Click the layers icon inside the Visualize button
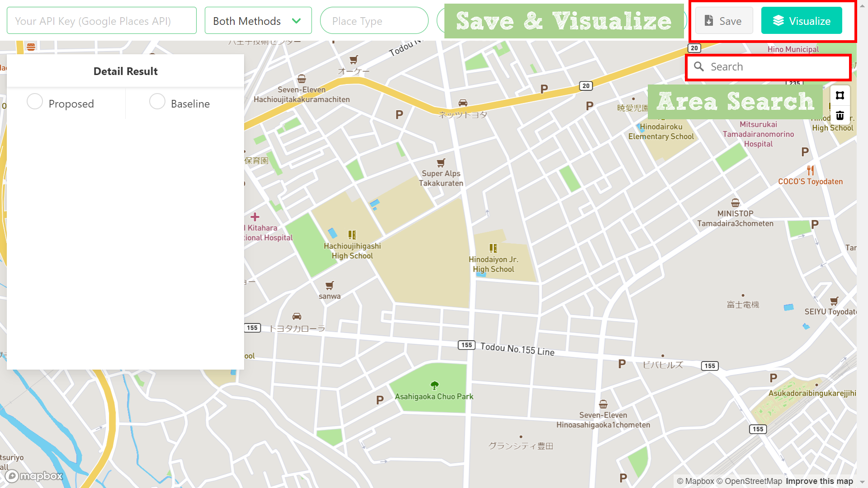The width and height of the screenshot is (868, 488). [778, 20]
